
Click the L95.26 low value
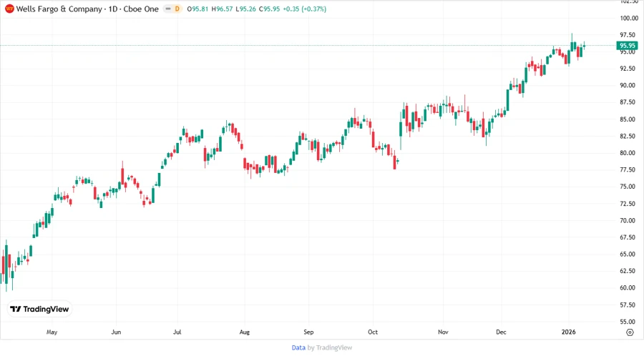coord(245,9)
